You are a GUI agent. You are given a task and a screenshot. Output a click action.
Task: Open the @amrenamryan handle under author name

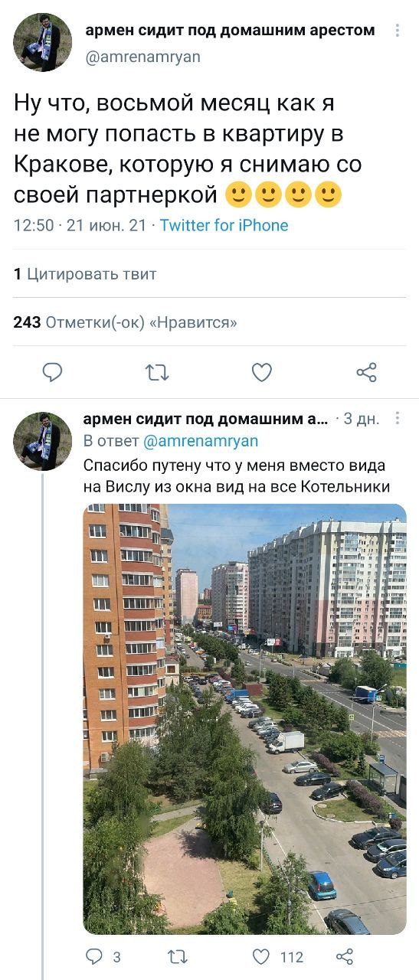click(142, 57)
